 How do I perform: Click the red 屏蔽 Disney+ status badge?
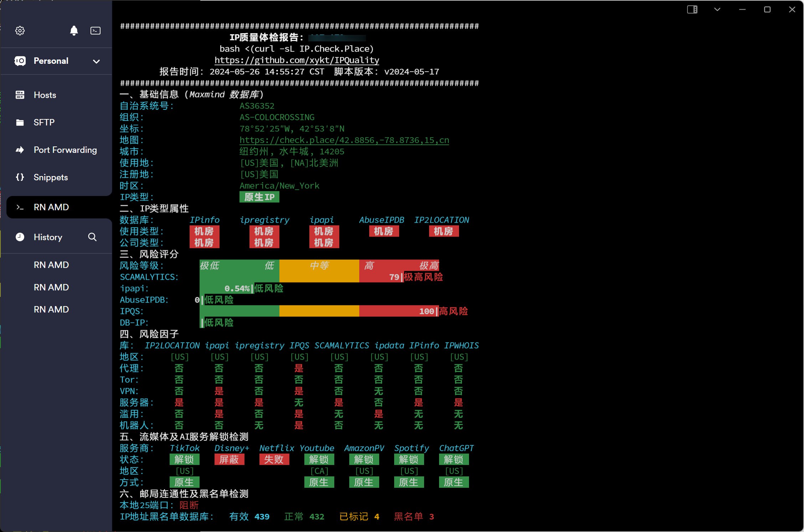pos(229,459)
